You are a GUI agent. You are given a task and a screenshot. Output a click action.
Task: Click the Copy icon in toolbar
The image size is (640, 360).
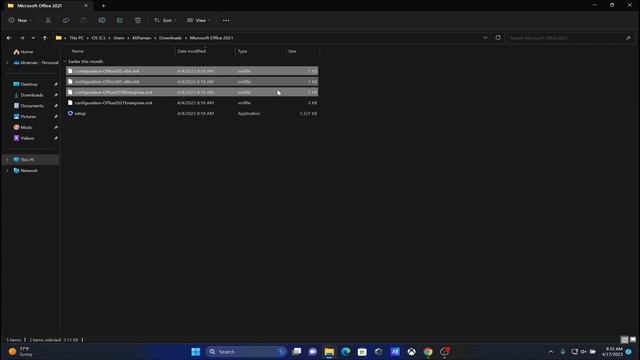(66, 20)
